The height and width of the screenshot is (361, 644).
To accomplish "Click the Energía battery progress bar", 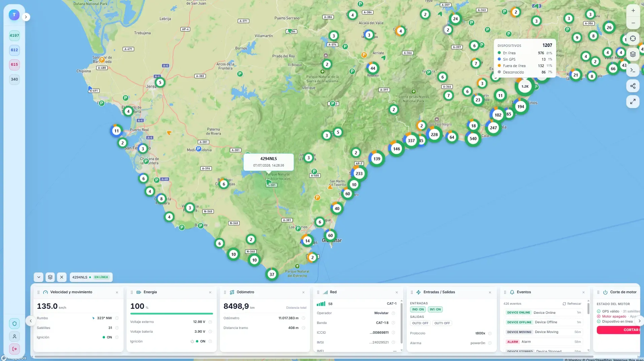I will tap(172, 314).
